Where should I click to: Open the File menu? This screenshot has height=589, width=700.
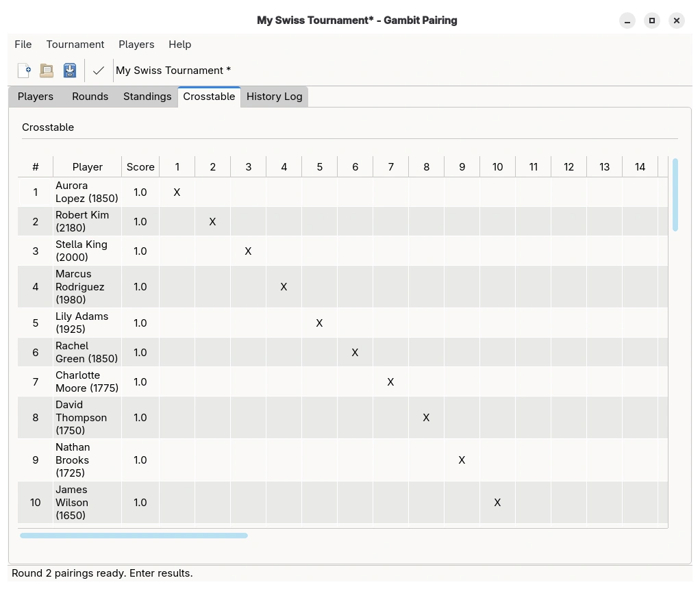23,45
